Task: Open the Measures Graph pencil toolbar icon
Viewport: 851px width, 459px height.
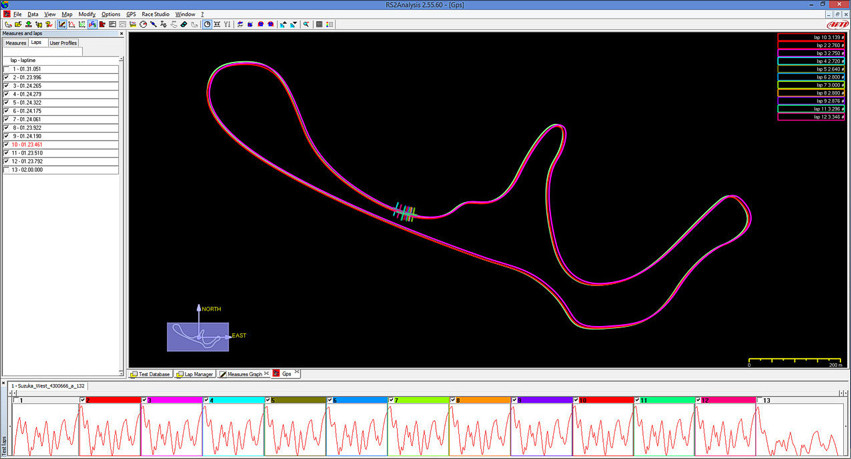Action: tap(62, 24)
